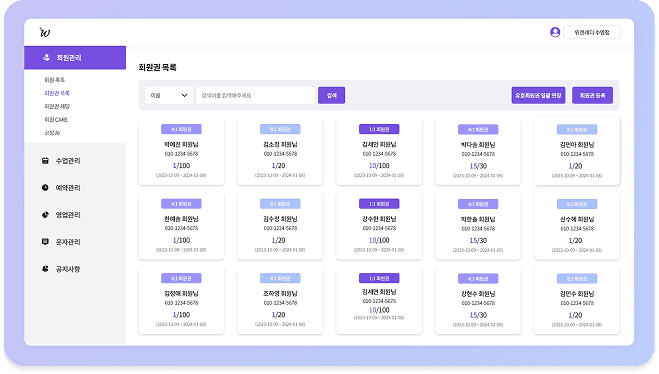Open 김수정 회원님 membership card
The image size is (659, 374).
(280, 226)
